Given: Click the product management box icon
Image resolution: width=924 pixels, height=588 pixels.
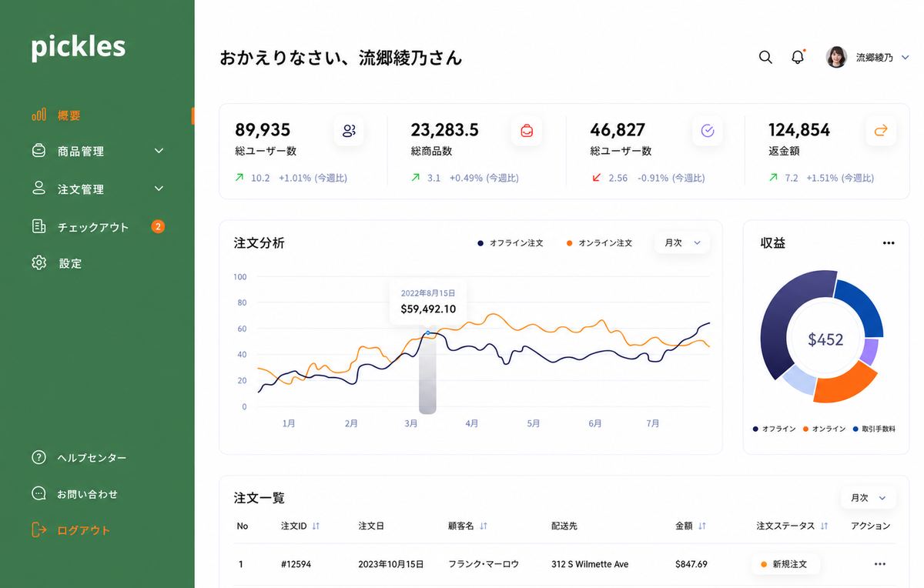Looking at the screenshot, I should [38, 151].
